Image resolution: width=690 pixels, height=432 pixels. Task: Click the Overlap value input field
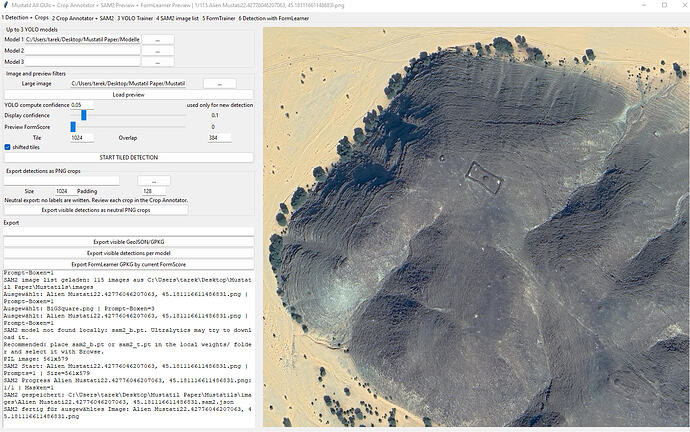point(219,138)
